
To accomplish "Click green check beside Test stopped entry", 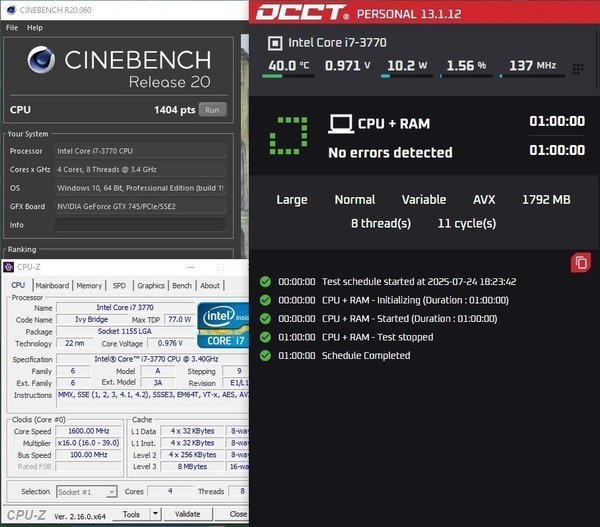I will coord(265,337).
